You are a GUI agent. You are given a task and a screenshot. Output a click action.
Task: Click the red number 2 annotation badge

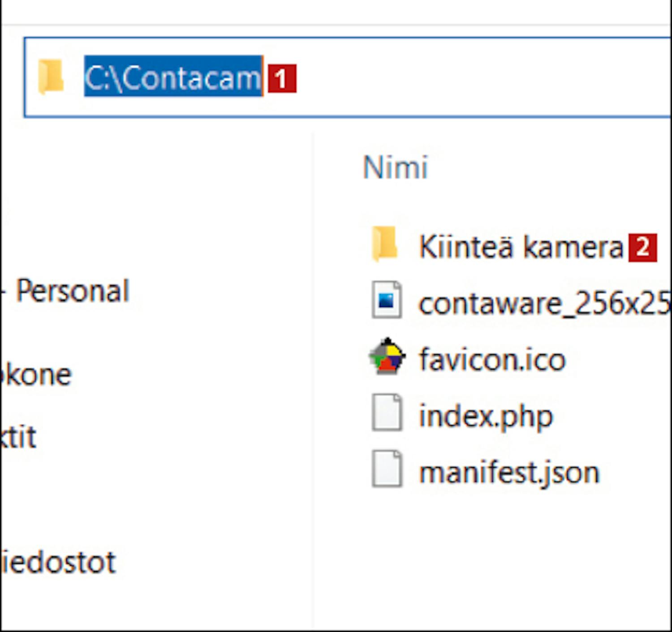(x=642, y=247)
